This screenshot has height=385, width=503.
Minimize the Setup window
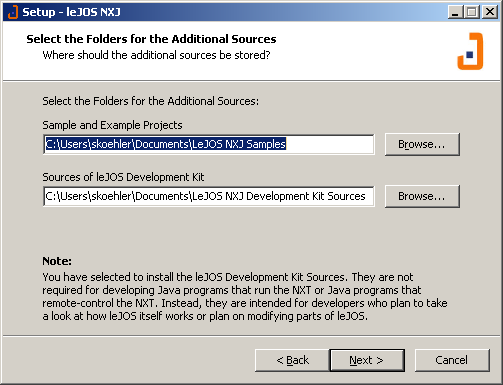(x=455, y=12)
